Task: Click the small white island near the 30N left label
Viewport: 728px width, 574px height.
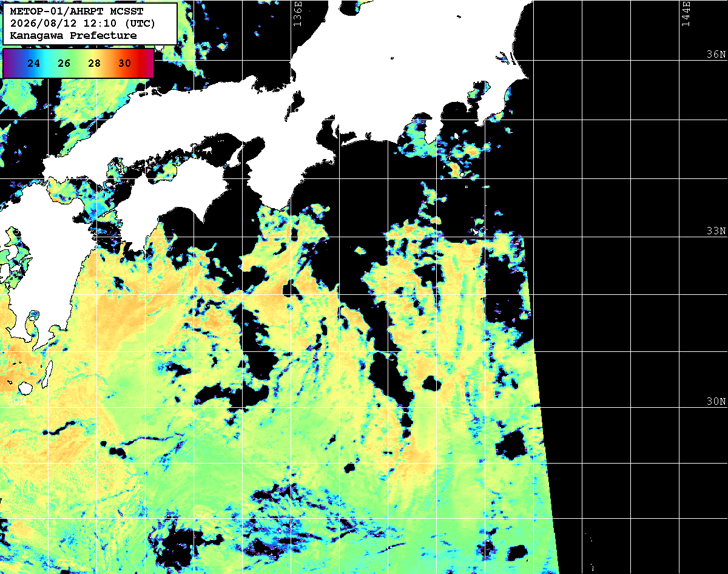Action: tap(25, 388)
